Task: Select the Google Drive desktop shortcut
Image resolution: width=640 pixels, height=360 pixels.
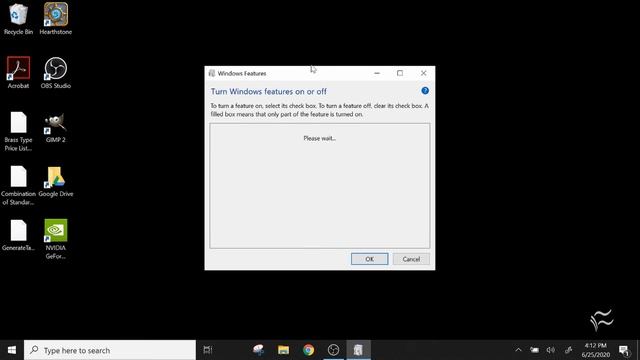Action: pyautogui.click(x=56, y=182)
